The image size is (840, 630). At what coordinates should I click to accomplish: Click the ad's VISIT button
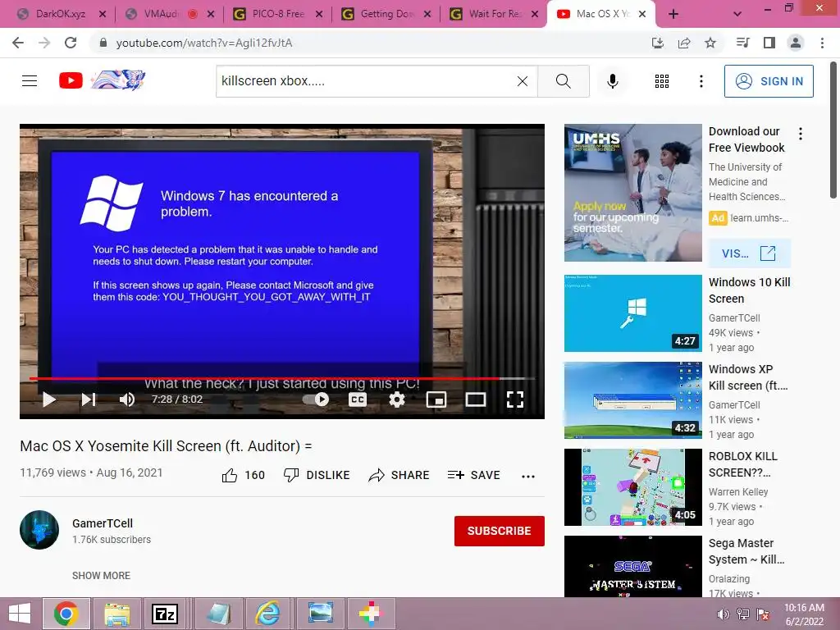(x=749, y=253)
